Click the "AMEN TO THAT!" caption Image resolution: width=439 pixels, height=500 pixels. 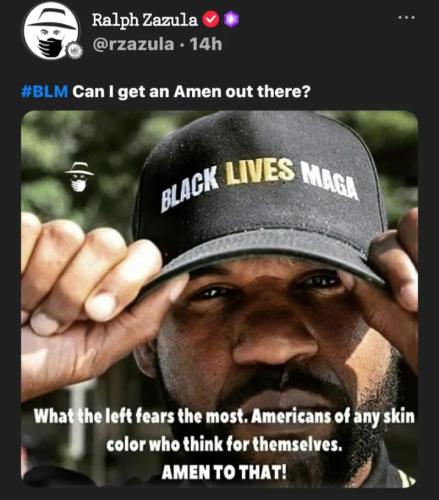[x=224, y=472]
